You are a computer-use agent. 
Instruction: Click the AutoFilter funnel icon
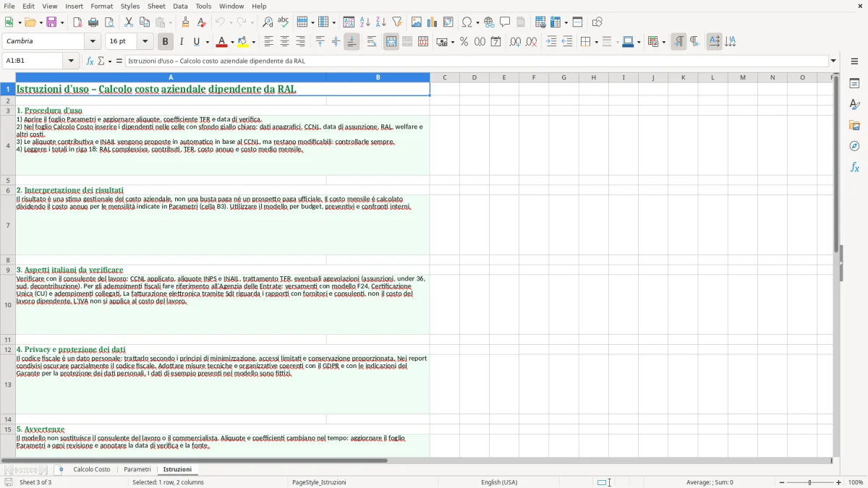(397, 22)
